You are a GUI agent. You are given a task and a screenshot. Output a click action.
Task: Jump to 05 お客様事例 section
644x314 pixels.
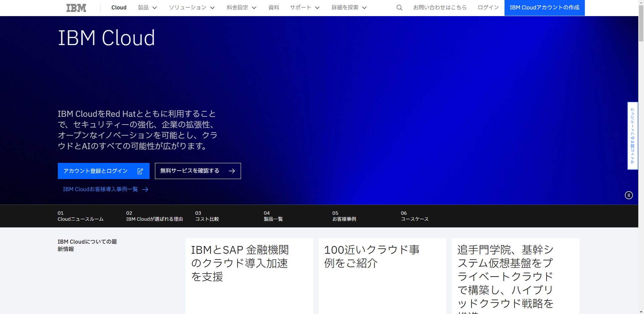pyautogui.click(x=344, y=216)
